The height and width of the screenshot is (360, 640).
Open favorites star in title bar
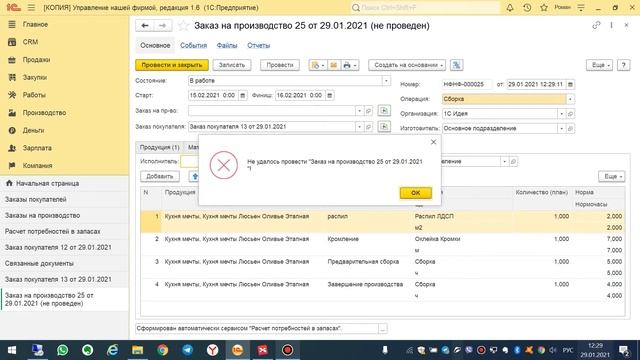pos(544,7)
